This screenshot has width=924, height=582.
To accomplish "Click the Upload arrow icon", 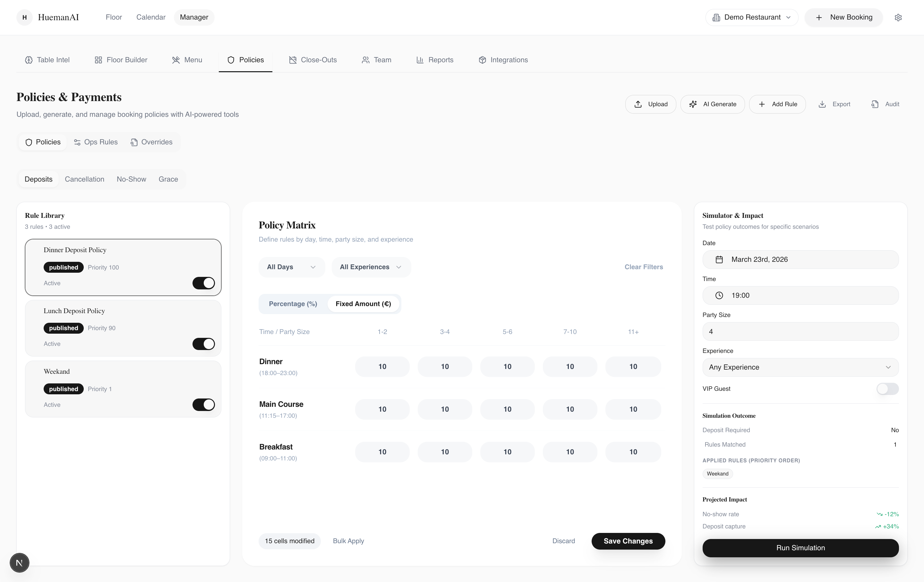I will click(638, 104).
